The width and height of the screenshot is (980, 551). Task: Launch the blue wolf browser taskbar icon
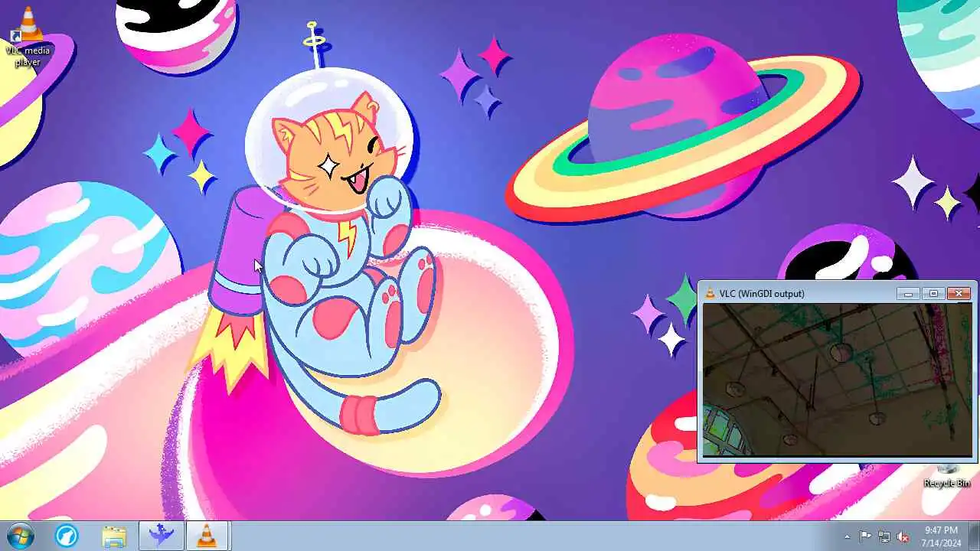click(x=67, y=536)
